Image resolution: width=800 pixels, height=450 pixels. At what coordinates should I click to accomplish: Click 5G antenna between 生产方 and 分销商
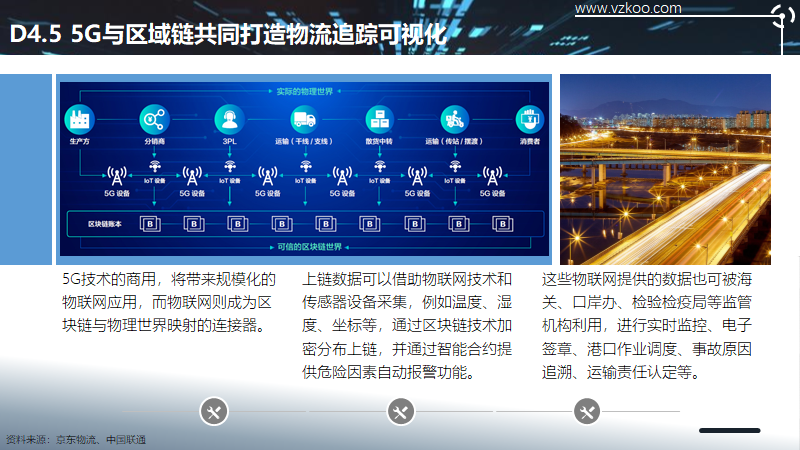click(x=117, y=176)
